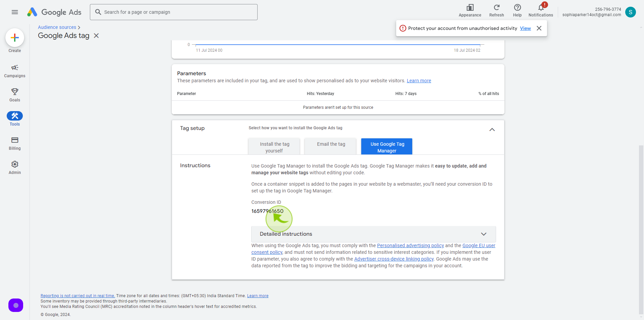Open the main hamburger menu
Viewport: 644px width, 320px height.
pos(15,12)
